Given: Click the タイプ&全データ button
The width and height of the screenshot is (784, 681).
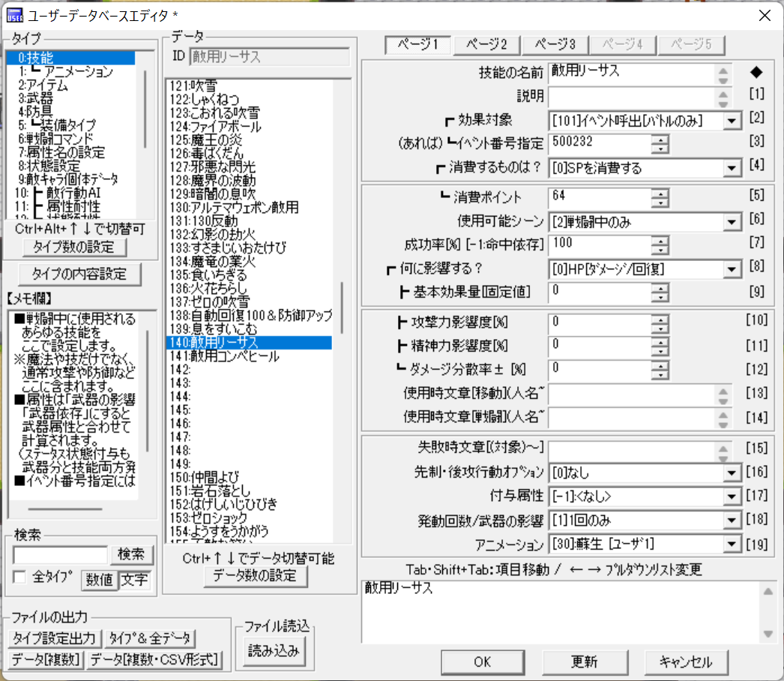Looking at the screenshot, I should (150, 638).
